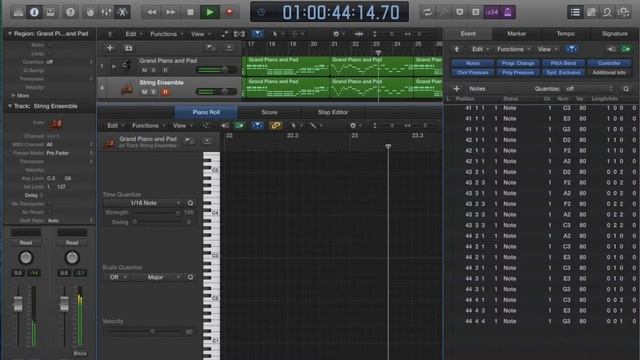Click the duplicate track icon
The height and width of the screenshot is (360, 640).
(129, 48)
